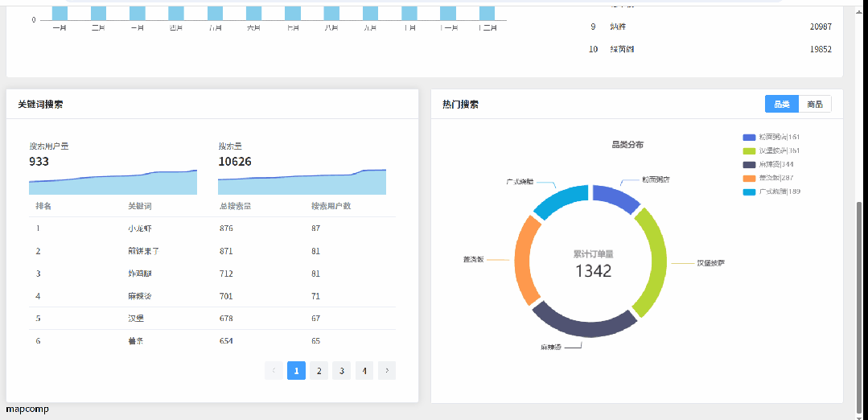Click the user count 67 in row 5
This screenshot has height=420, width=868.
click(315, 319)
